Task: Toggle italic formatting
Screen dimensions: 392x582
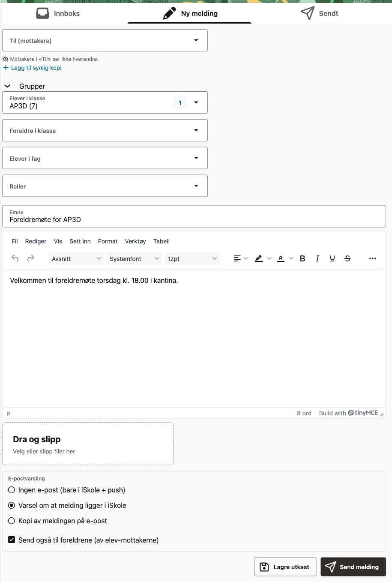Action: point(317,258)
